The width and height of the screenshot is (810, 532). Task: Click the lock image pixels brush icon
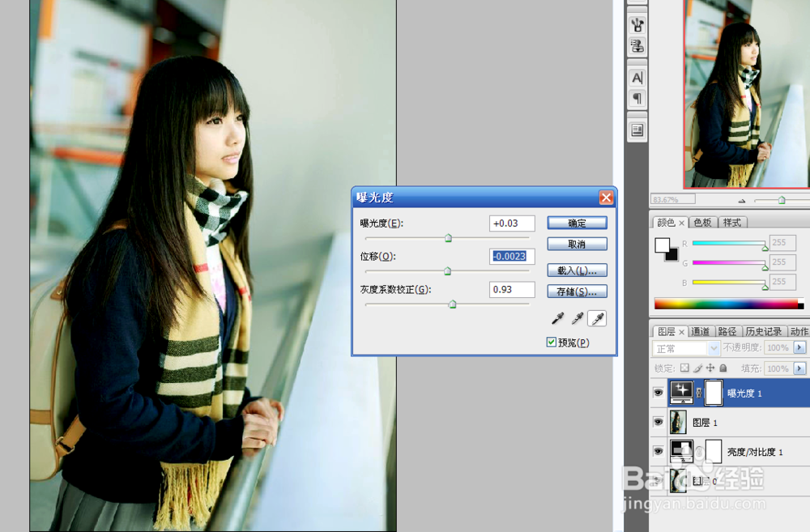[698, 368]
